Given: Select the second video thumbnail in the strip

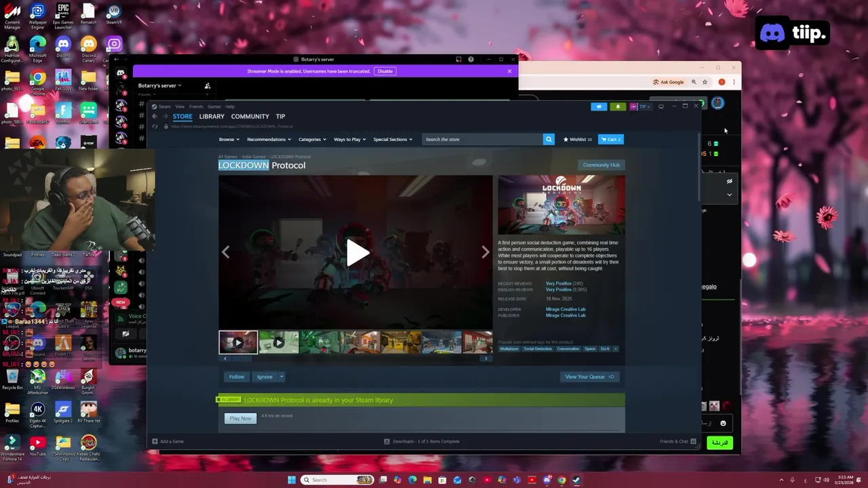Looking at the screenshot, I should pos(279,342).
